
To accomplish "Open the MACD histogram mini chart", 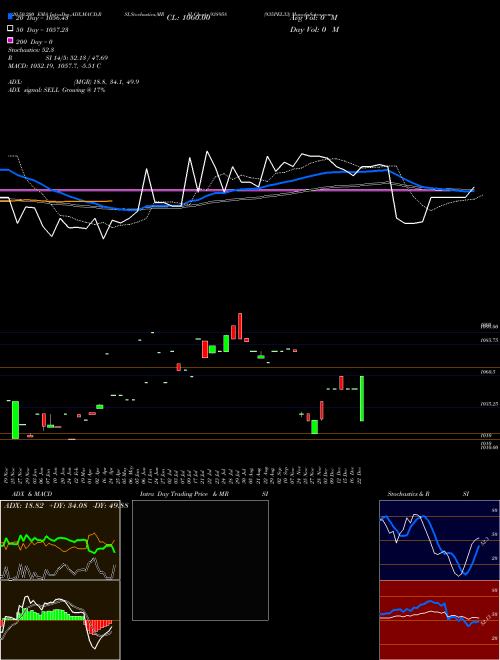I will (x=60, y=620).
